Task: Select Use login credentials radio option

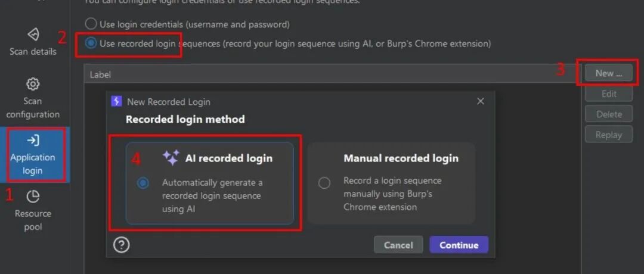Action: click(91, 24)
